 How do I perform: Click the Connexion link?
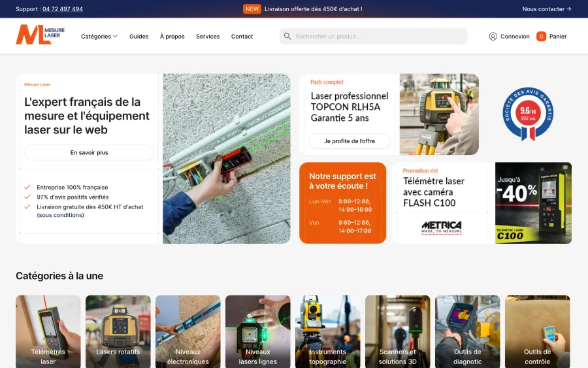coord(515,37)
